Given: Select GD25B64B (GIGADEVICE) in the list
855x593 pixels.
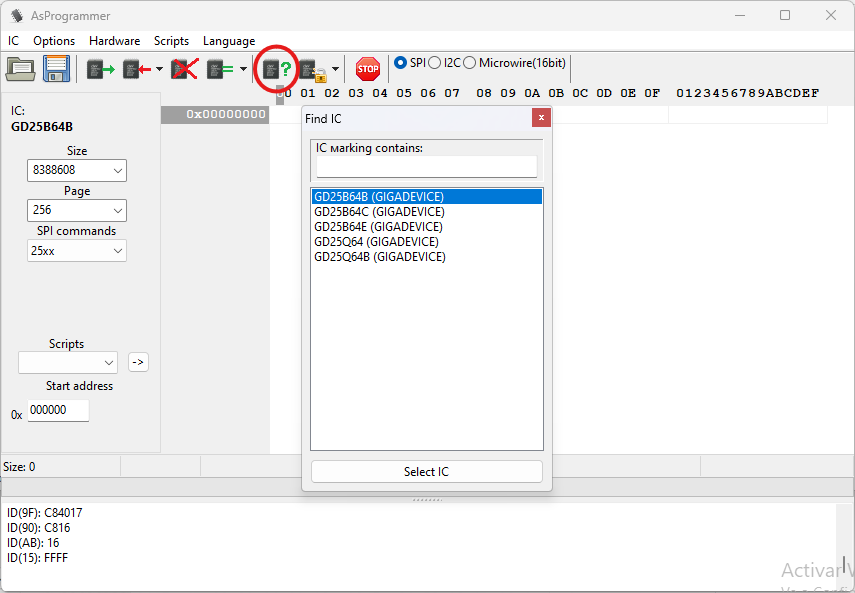Looking at the screenshot, I should 427,197.
